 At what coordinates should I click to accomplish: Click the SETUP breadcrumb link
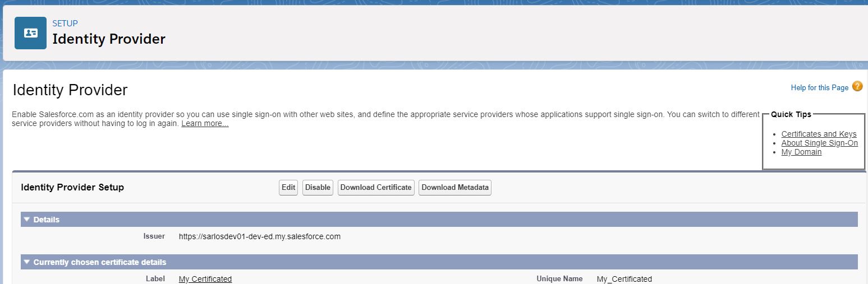pyautogui.click(x=65, y=24)
